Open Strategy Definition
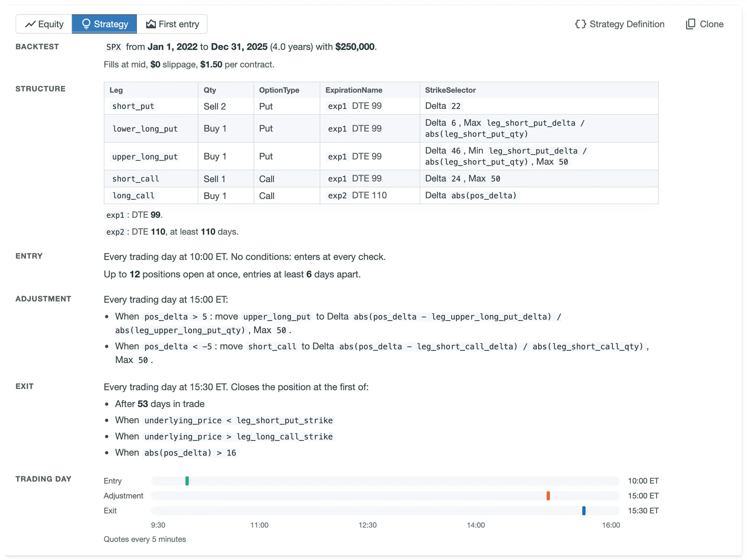The width and height of the screenshot is (747, 560). [x=620, y=24]
